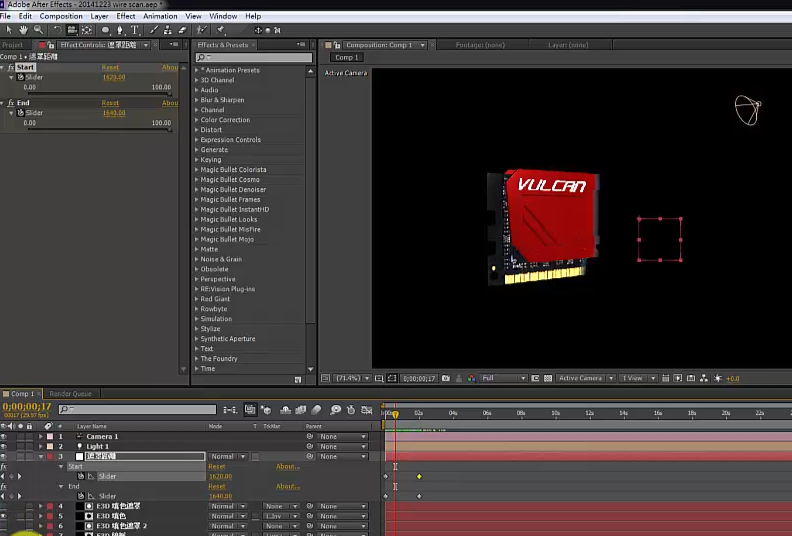This screenshot has height=536, width=792.
Task: Open brainstorm icon in timeline toolbar
Action: coord(335,410)
